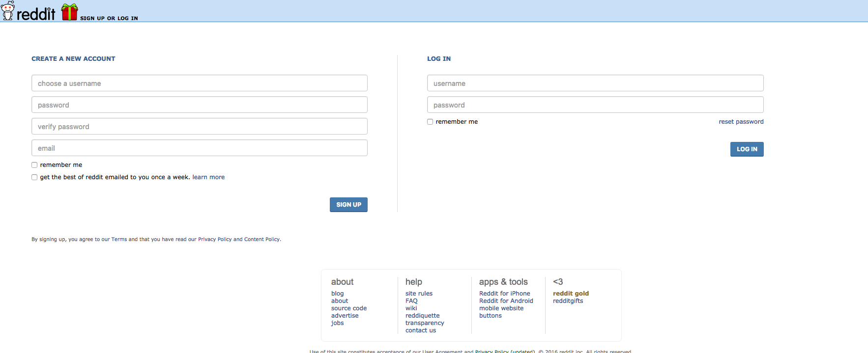Click the reddit alien logo

[8, 11]
